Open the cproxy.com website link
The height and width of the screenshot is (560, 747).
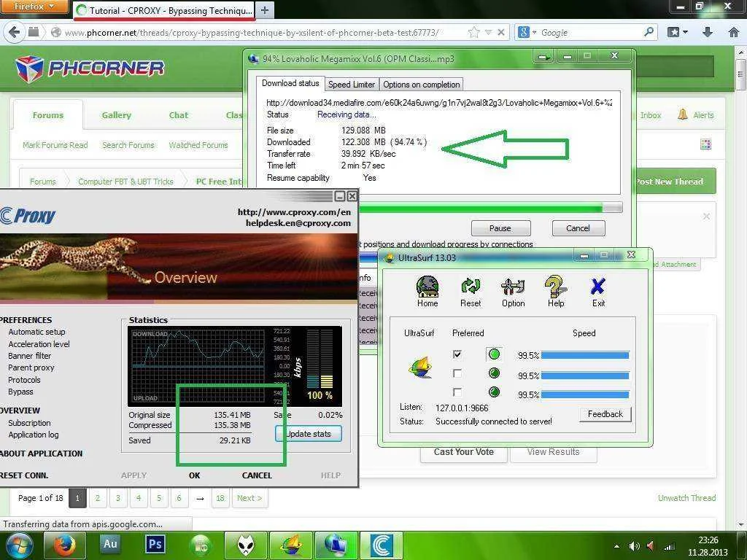point(294,212)
